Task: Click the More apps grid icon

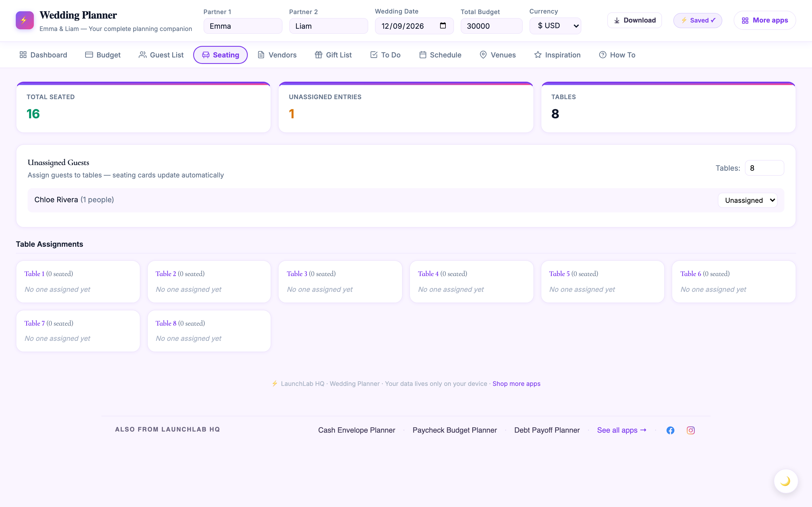Action: click(745, 21)
